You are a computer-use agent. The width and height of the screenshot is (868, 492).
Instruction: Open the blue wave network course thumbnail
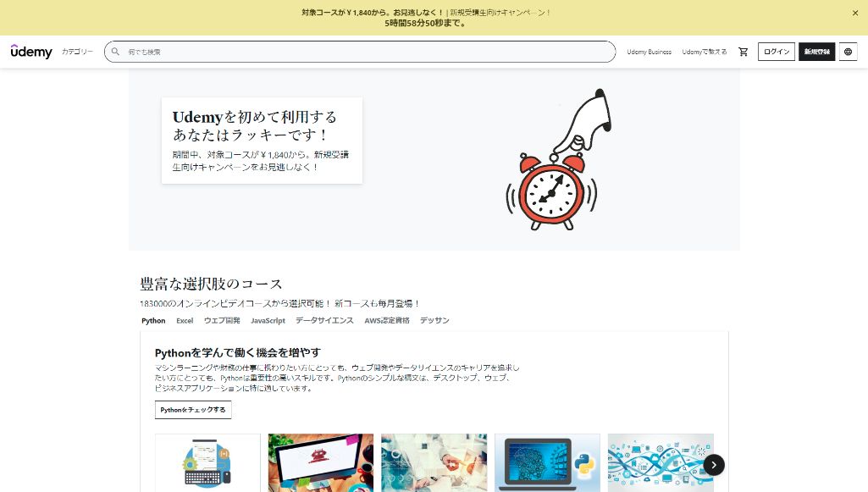pos(661,462)
